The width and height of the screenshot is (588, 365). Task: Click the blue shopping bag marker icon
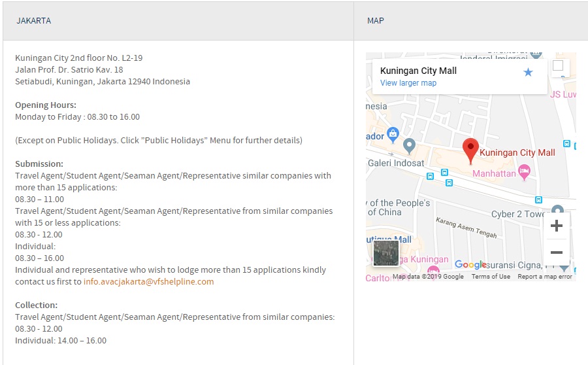click(393, 135)
